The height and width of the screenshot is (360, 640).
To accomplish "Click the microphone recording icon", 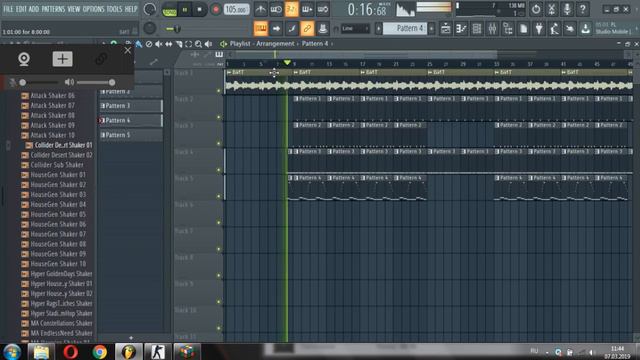I will point(567,9).
